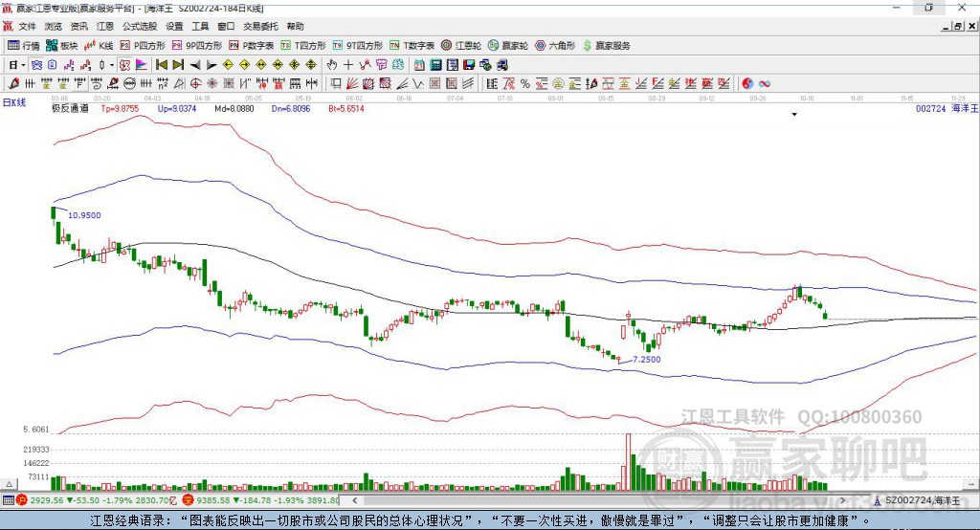980x530 pixels.
Task: Click Shenzhen index value 9385.58
Action: (213, 500)
